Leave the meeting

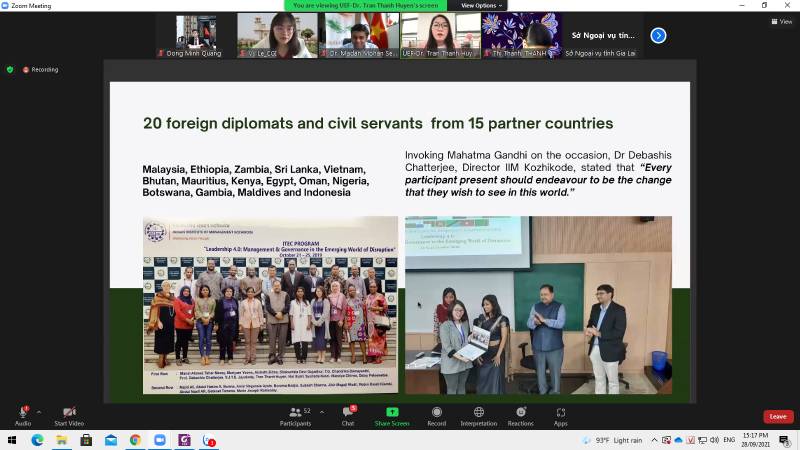778,416
